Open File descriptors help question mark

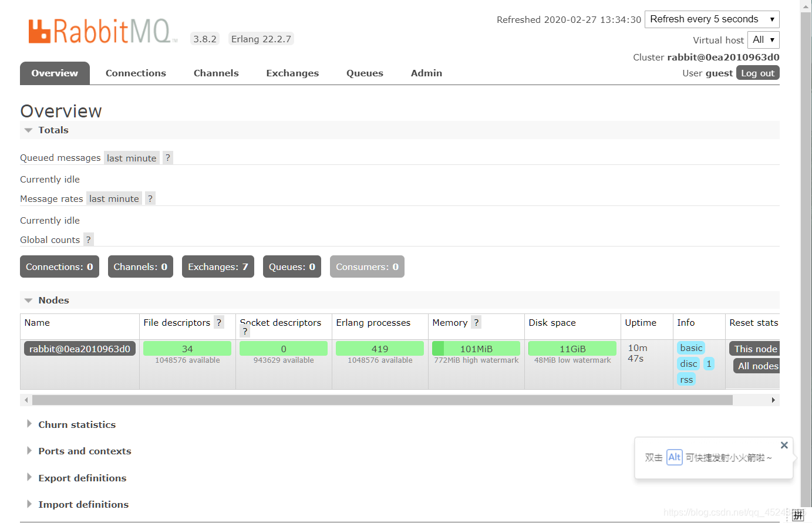click(x=219, y=322)
